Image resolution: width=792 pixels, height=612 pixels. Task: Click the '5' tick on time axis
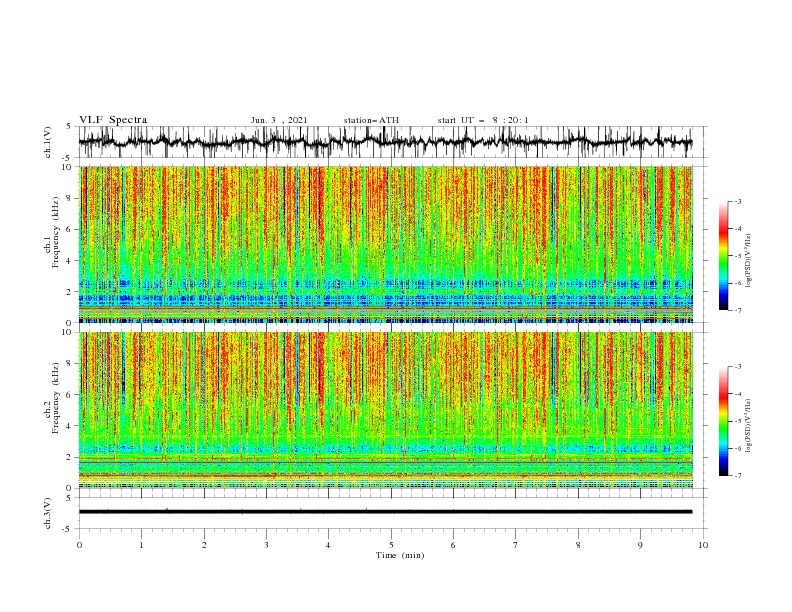391,546
